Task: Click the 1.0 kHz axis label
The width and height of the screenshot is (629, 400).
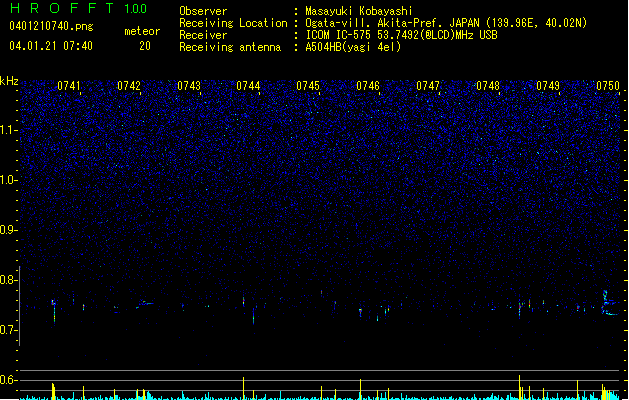Action: 8,180
